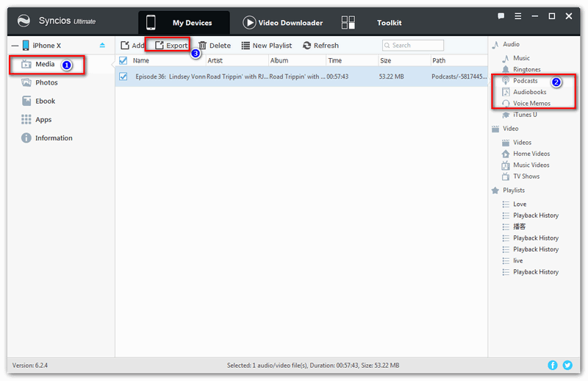Viewport: 588px width, 381px height.
Task: Select Music Videos category
Action: click(x=526, y=165)
